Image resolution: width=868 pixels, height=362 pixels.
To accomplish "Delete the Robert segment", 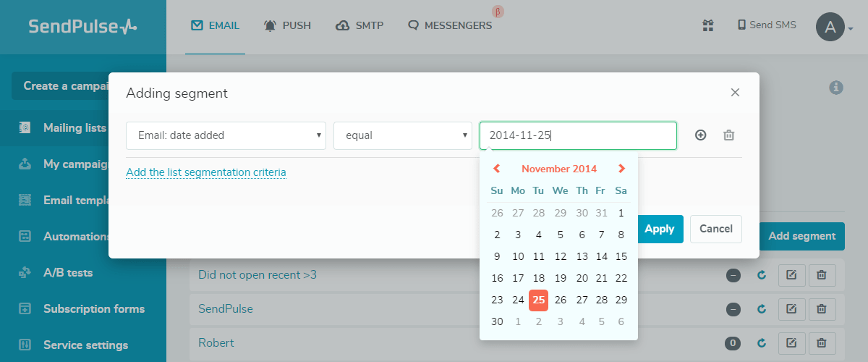I will click(x=822, y=343).
